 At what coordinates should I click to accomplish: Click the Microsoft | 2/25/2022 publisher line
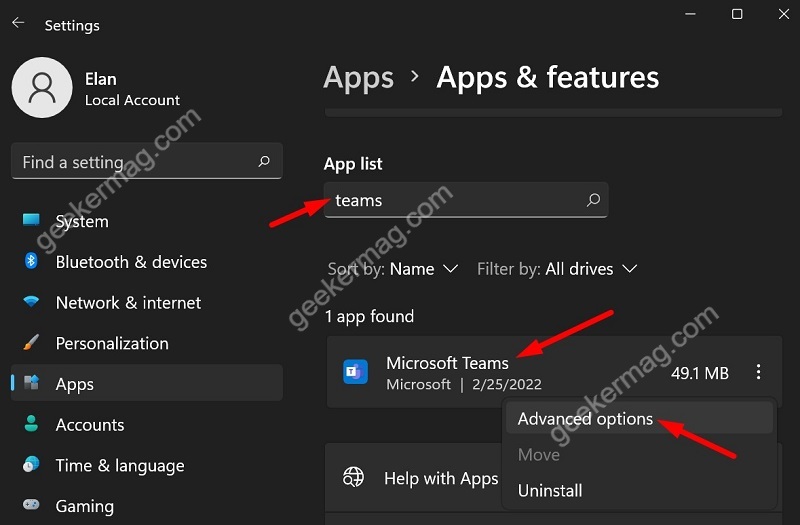(464, 384)
